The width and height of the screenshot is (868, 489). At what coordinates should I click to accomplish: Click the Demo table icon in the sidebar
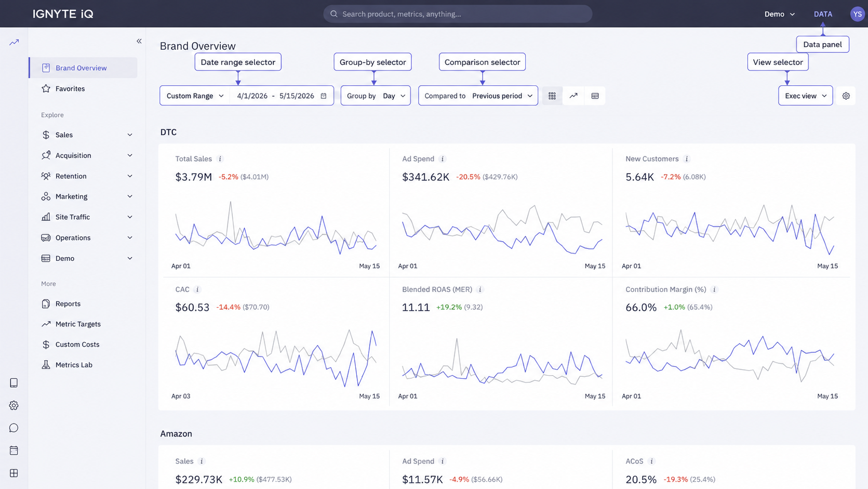click(46, 258)
